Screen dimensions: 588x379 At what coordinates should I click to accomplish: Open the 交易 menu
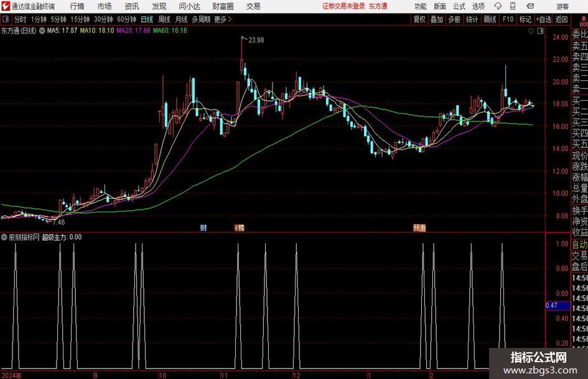tap(253, 6)
